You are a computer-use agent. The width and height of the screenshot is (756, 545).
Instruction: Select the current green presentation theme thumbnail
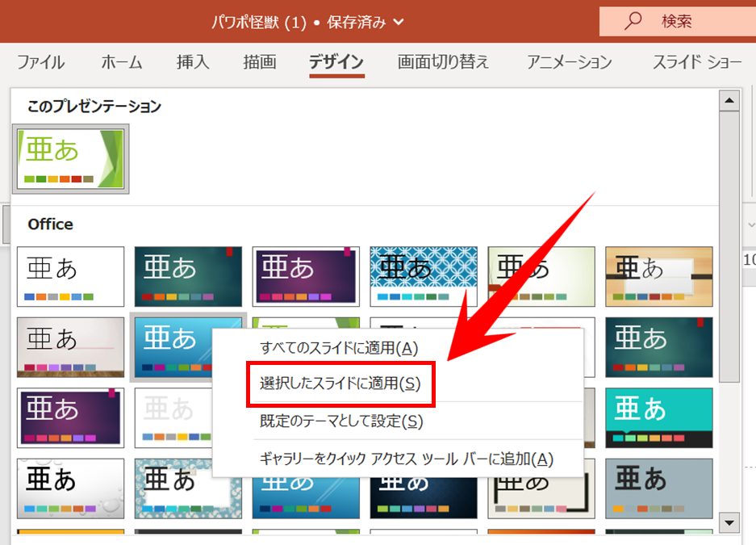70,158
